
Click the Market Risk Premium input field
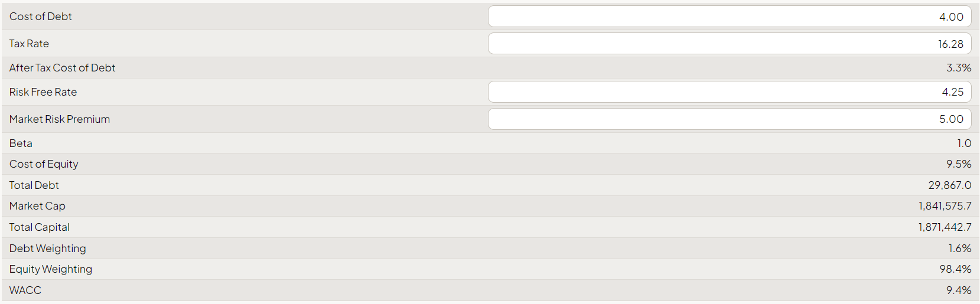[x=729, y=119]
